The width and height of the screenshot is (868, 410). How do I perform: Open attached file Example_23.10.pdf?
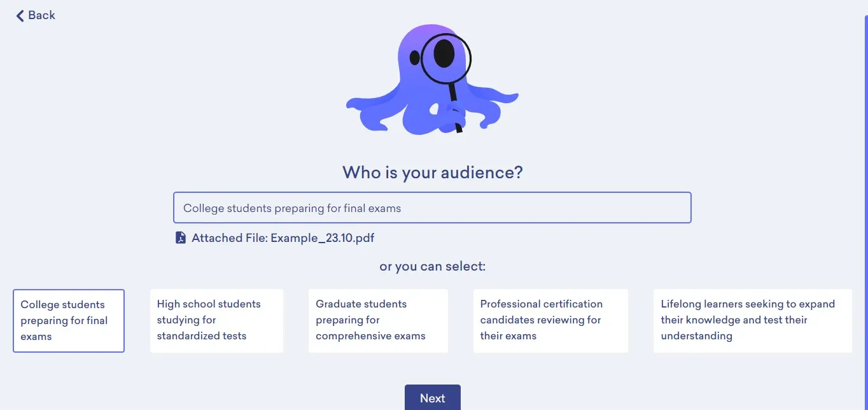[x=283, y=238]
